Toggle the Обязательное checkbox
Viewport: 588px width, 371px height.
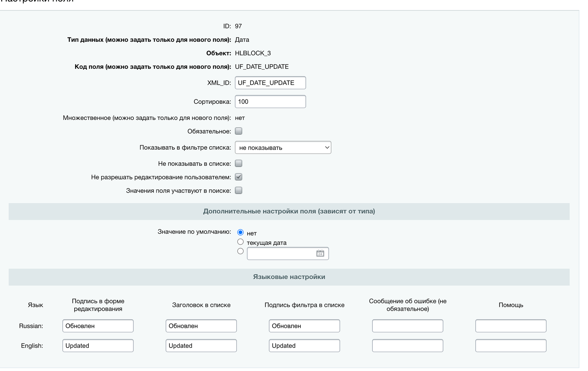(238, 131)
